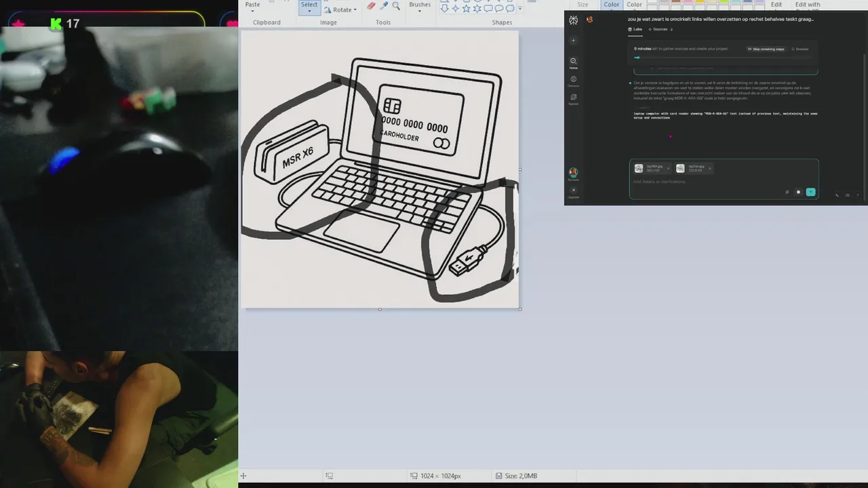Start a new thread with plus icon
The height and width of the screenshot is (488, 868).
573,40
